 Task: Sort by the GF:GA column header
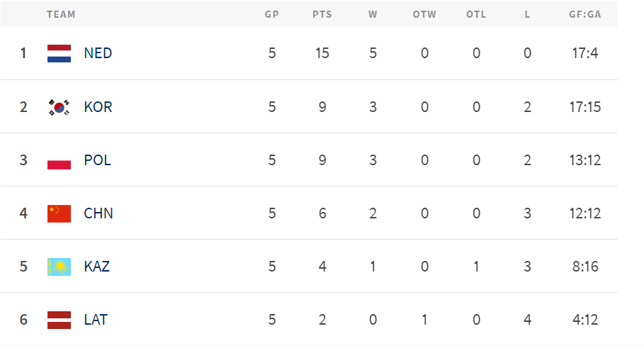(x=585, y=14)
